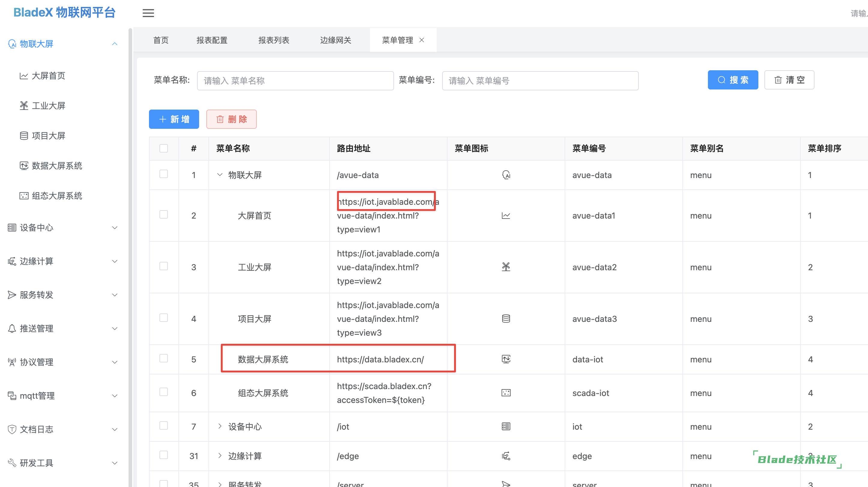
Task: Focus the 菜单名称 input field
Action: pos(295,81)
